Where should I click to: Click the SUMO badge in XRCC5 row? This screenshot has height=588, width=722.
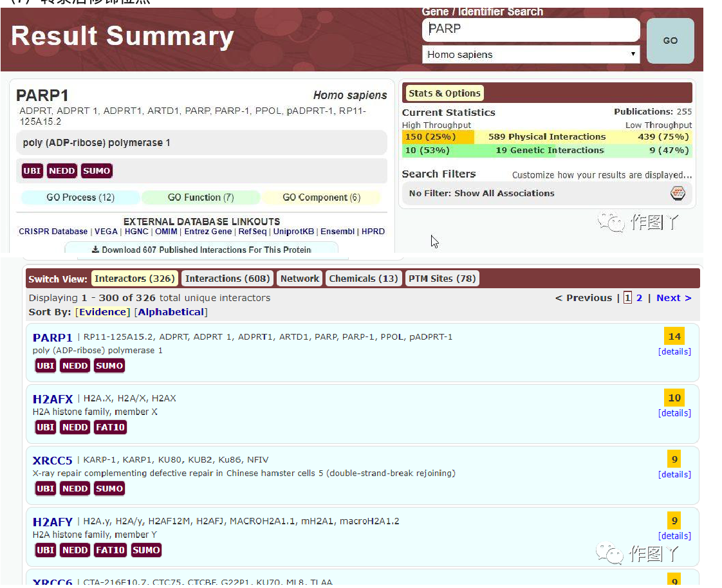pos(109,489)
